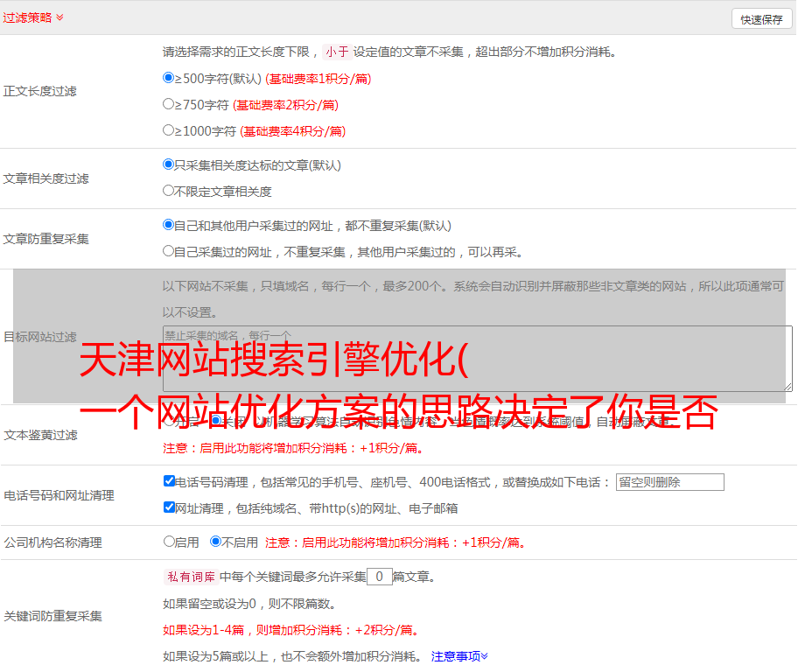The height and width of the screenshot is (672, 798).
Task: Collapse the 过滤策略 section chevron
Action: 59,17
